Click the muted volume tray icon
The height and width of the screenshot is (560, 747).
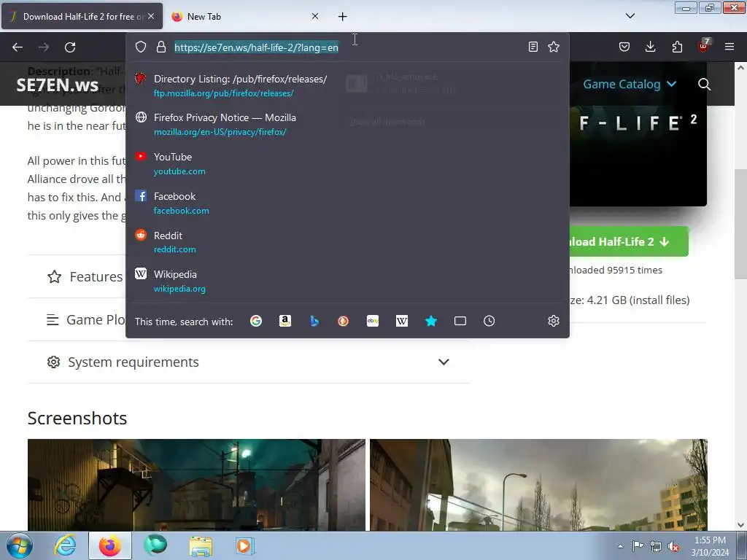673,546
